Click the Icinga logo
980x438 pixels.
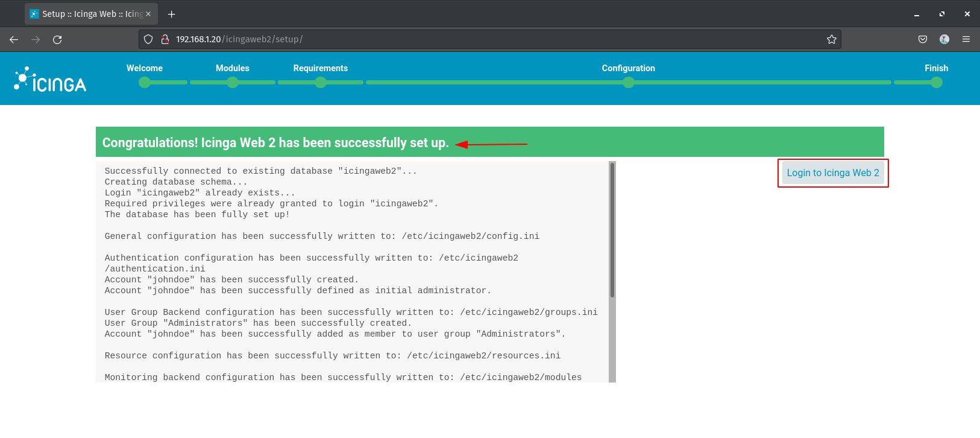pos(50,79)
